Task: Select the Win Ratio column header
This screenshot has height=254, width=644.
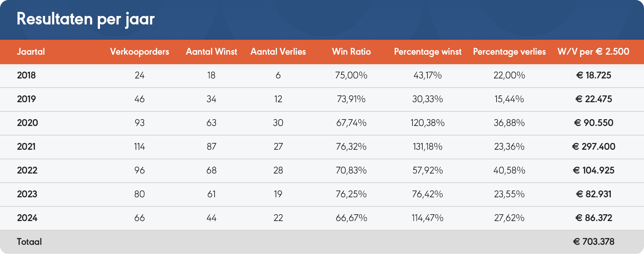Action: [351, 52]
